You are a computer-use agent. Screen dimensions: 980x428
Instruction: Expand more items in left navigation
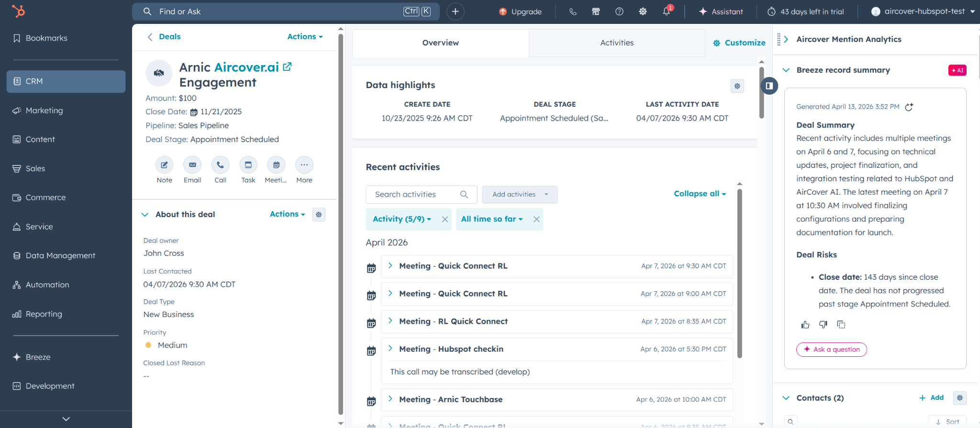(x=66, y=419)
